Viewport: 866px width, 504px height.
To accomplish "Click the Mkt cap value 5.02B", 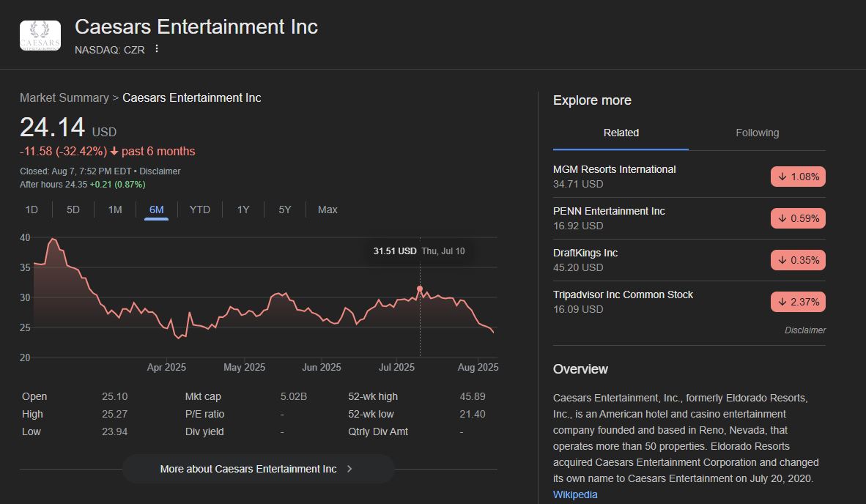I will (x=293, y=396).
